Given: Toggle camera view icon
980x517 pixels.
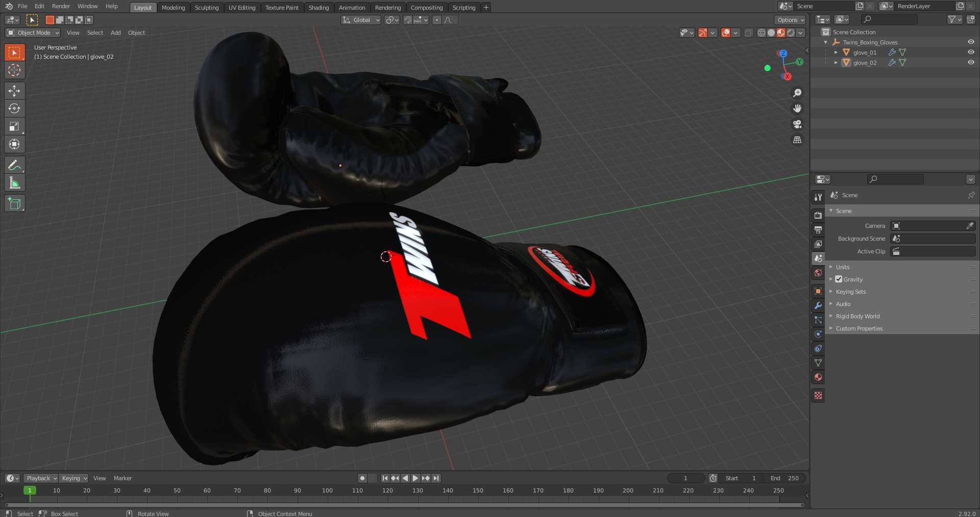Looking at the screenshot, I should [797, 124].
